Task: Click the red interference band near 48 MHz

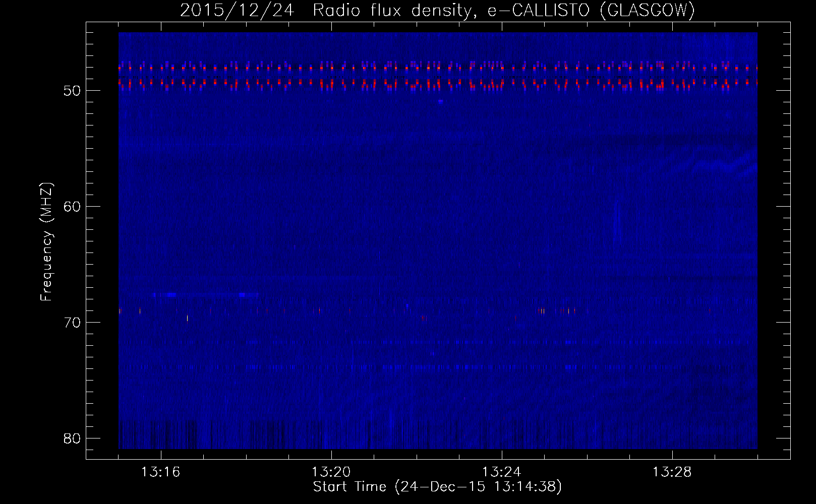Action: coord(438,67)
